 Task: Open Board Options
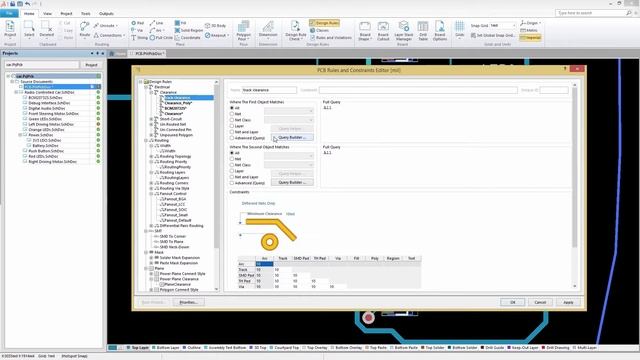tap(440, 30)
